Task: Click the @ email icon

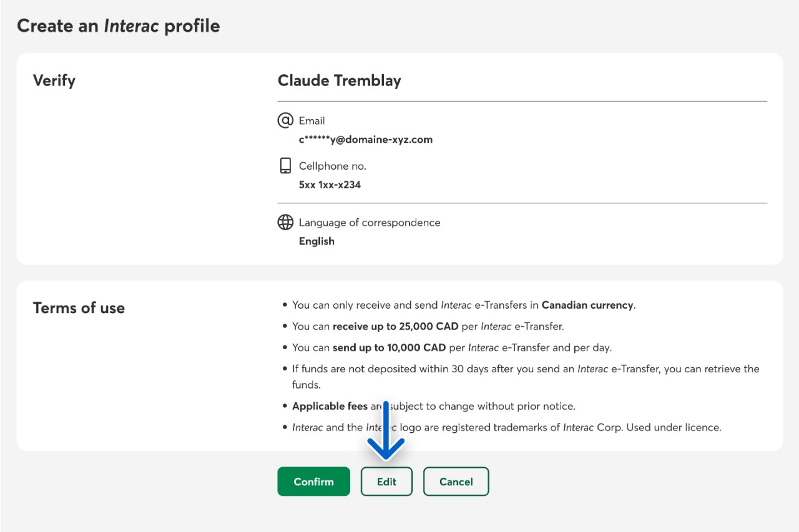Action: 285,120
